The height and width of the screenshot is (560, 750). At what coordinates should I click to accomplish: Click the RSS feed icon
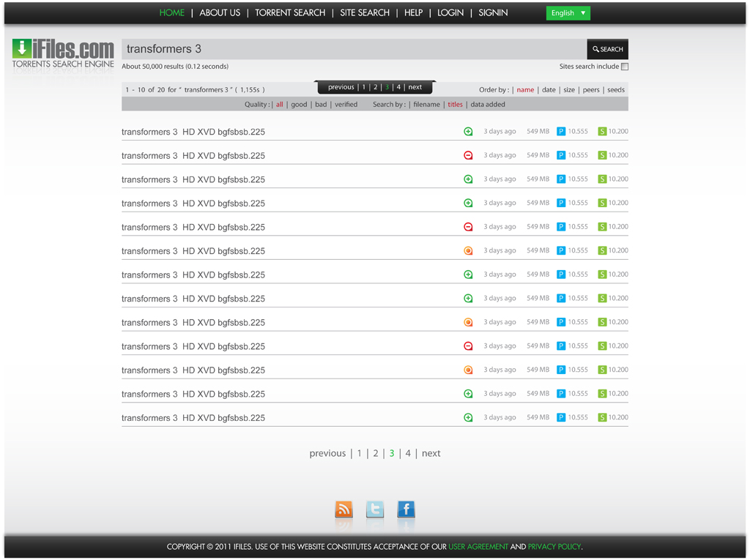[x=344, y=509]
